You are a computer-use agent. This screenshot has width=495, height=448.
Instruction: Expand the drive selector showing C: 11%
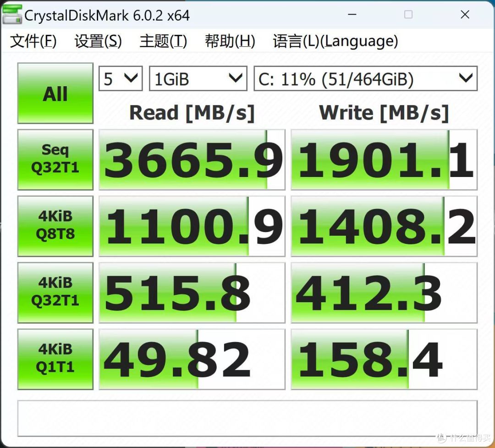pyautogui.click(x=366, y=78)
